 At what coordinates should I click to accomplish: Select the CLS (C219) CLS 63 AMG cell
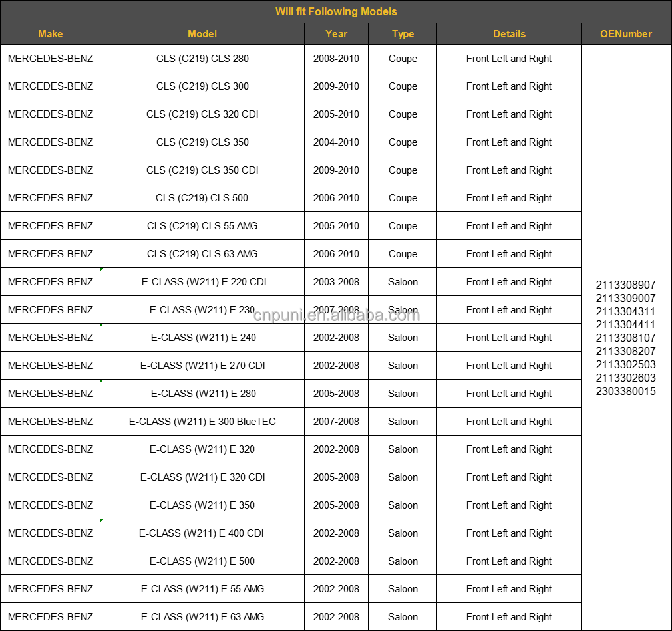point(202,253)
